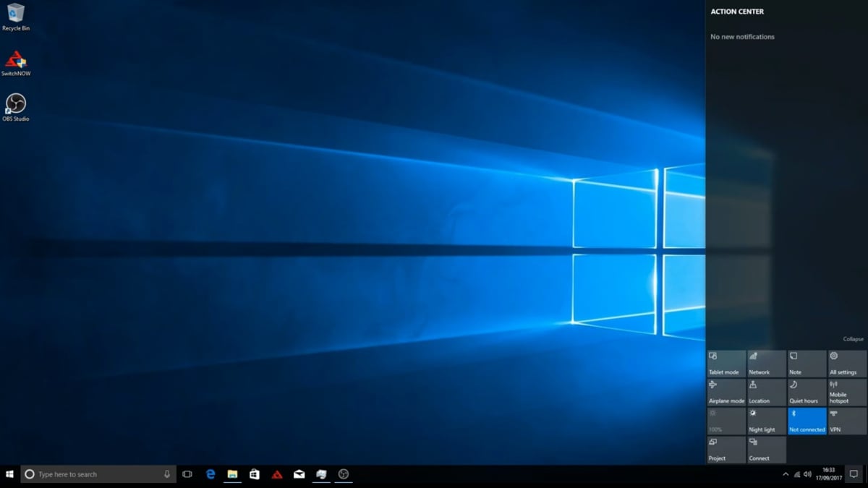Turn on Quiet hours
Screen dimensions: 868x488
click(x=807, y=392)
